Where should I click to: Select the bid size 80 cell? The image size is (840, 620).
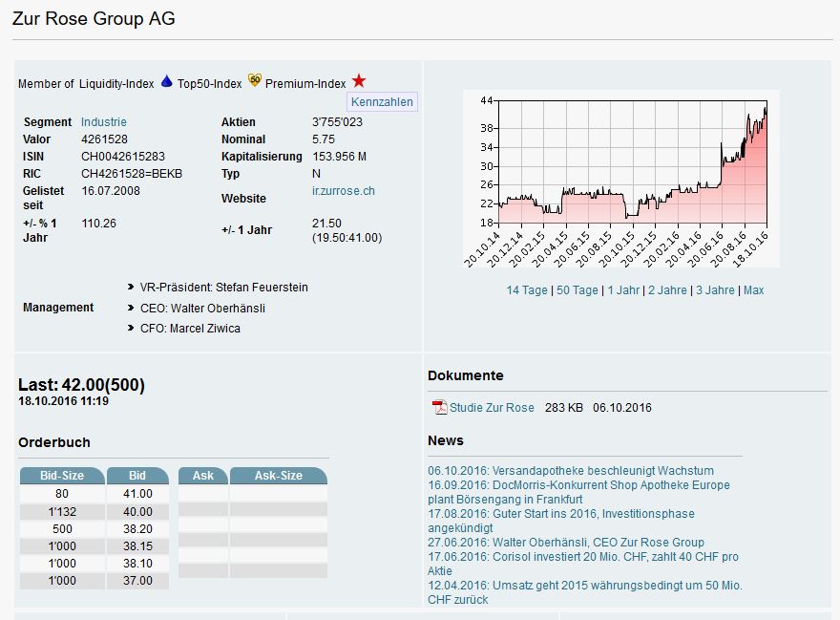(x=62, y=494)
